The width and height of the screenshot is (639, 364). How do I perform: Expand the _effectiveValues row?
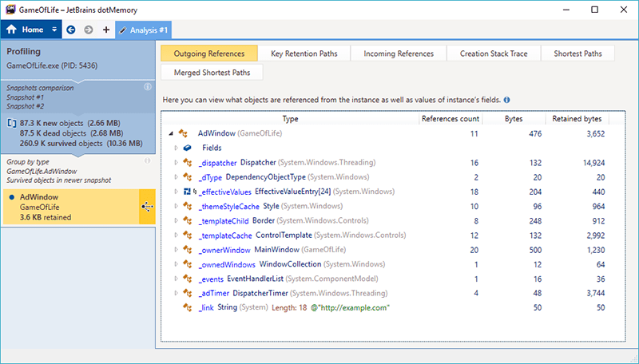(x=176, y=192)
